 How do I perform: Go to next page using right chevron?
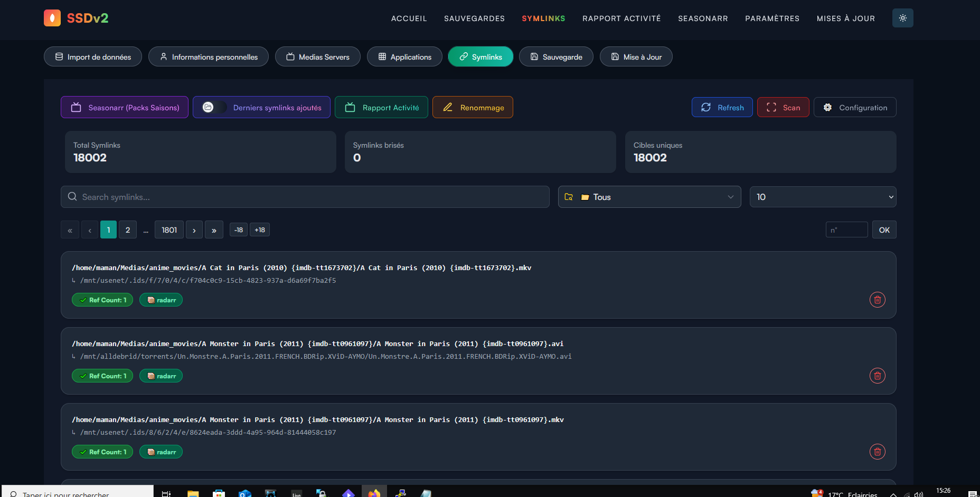194,230
